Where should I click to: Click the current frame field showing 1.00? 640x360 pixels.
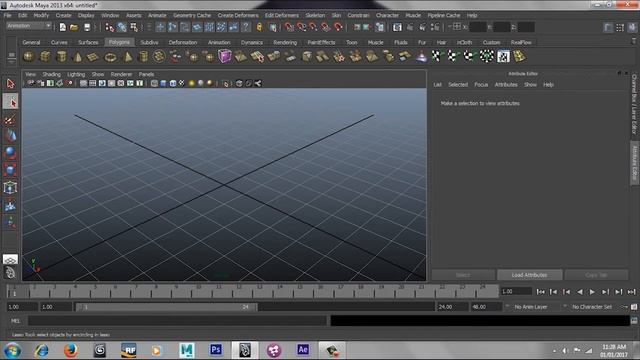click(x=516, y=291)
